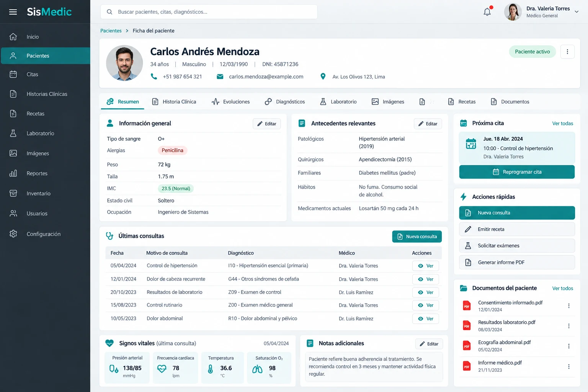This screenshot has height=392, width=588.
Task: Switch to the Diagnósticos tab
Action: [285, 102]
